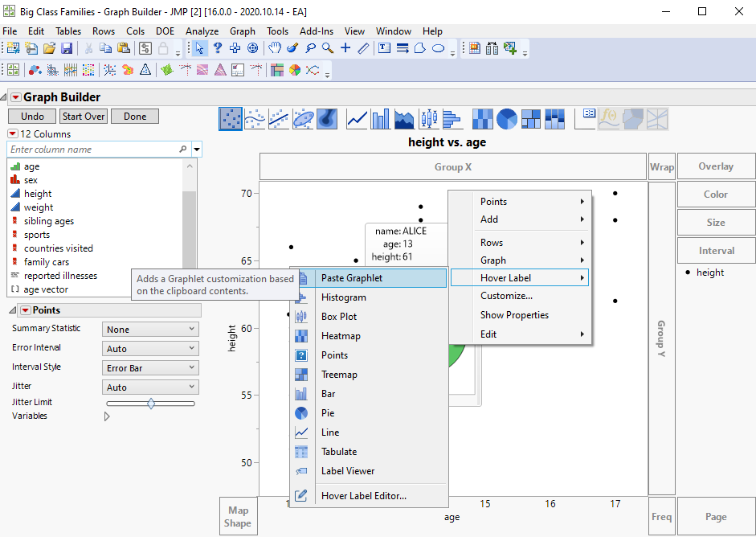Click the Save icon in the toolbar

[66, 48]
